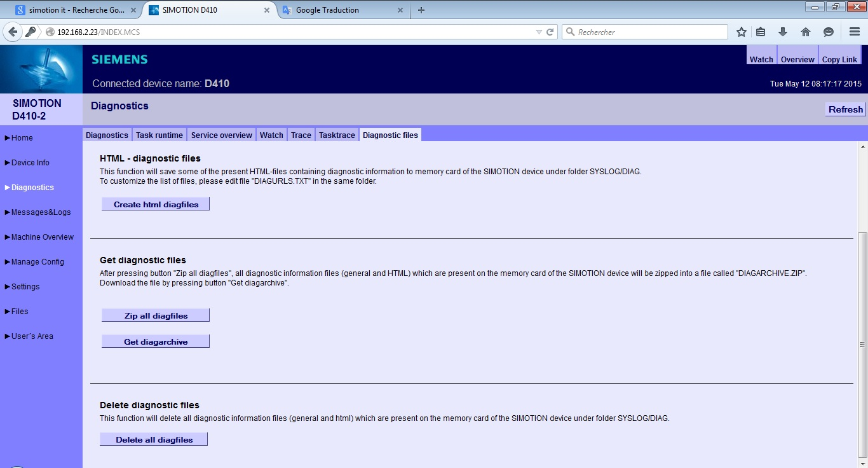Switch to the Tasktrace tab
Viewport: 868px width, 468px height.
(x=337, y=135)
